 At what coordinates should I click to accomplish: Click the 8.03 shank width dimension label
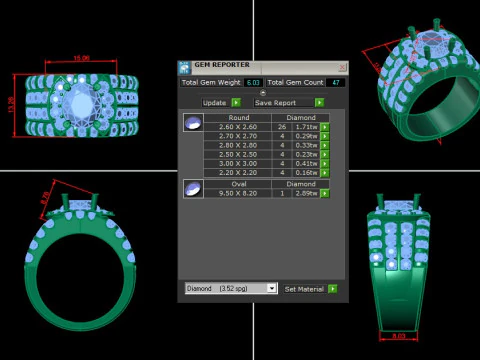[x=398, y=335]
